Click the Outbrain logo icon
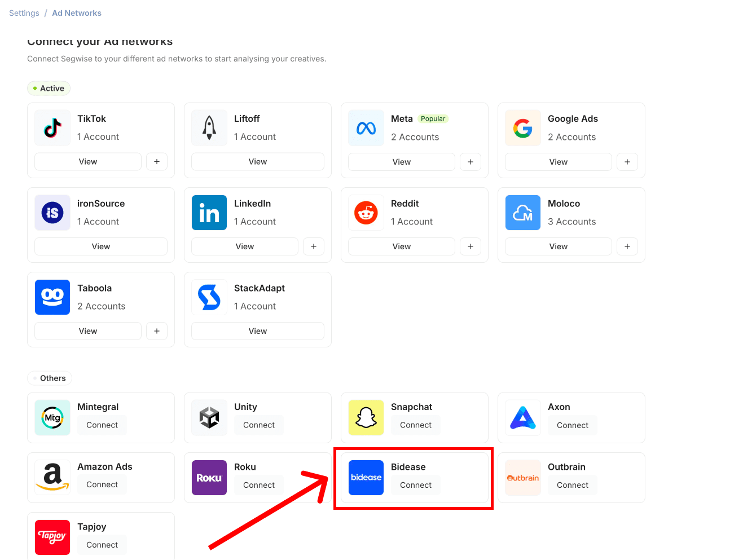743x560 pixels. (x=523, y=478)
